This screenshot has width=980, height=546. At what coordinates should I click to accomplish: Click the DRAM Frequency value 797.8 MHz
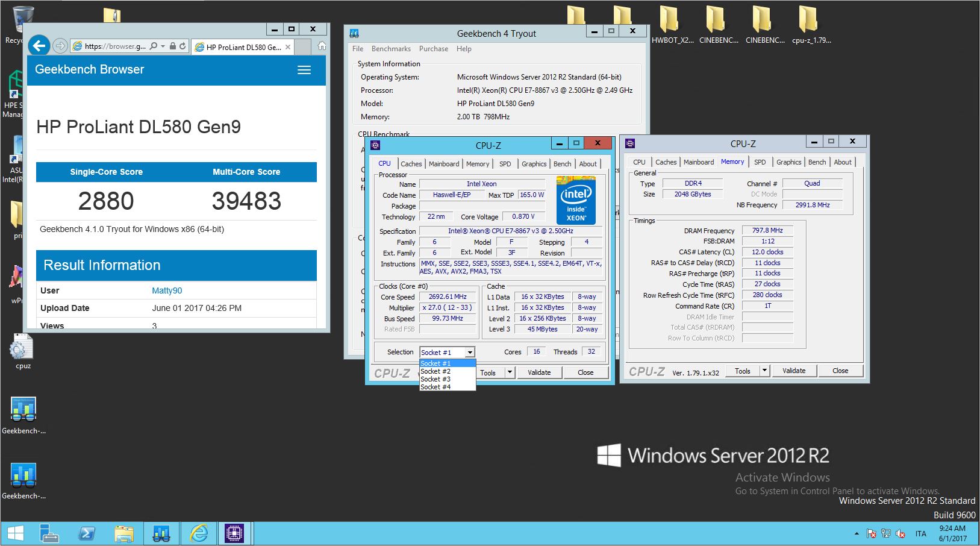[767, 230]
